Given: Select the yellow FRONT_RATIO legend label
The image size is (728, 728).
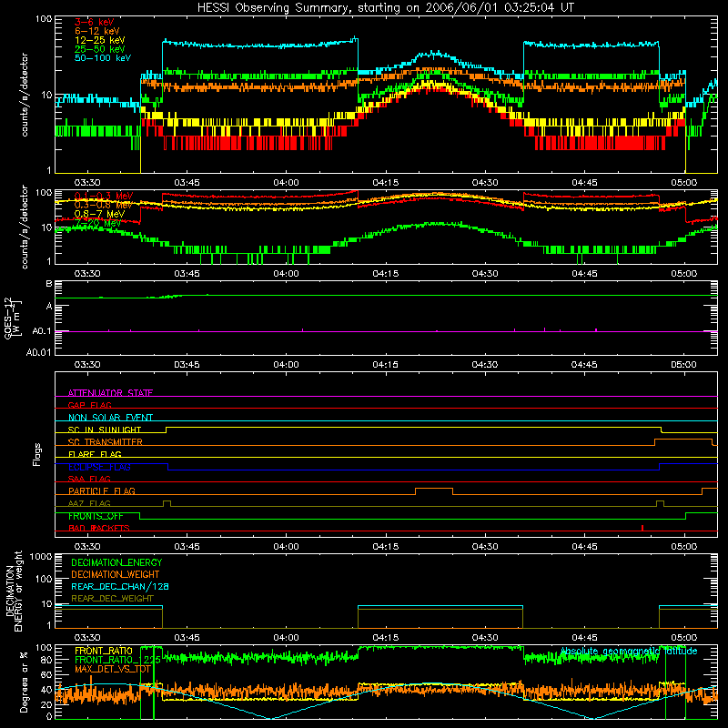Looking at the screenshot, I should [104, 651].
